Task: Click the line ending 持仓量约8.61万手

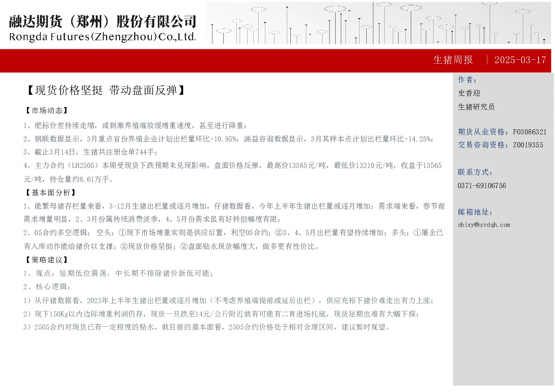Action: tap(69, 179)
